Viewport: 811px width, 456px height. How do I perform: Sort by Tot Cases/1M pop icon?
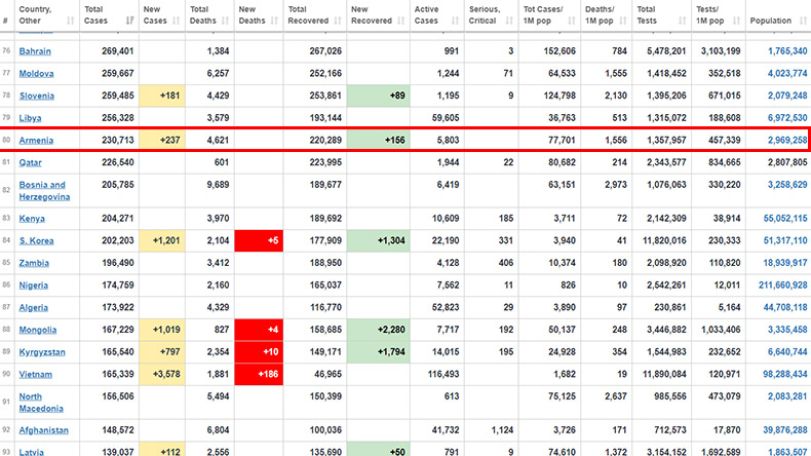[x=572, y=21]
